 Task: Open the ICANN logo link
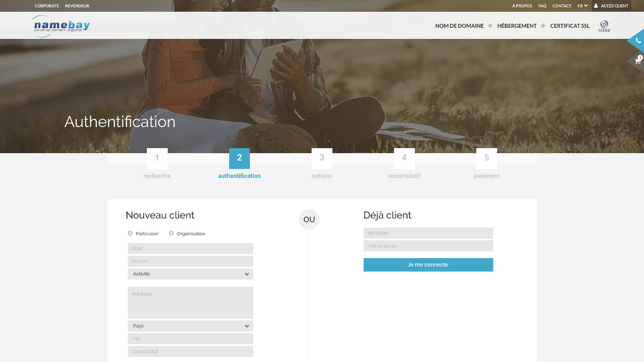click(x=604, y=26)
